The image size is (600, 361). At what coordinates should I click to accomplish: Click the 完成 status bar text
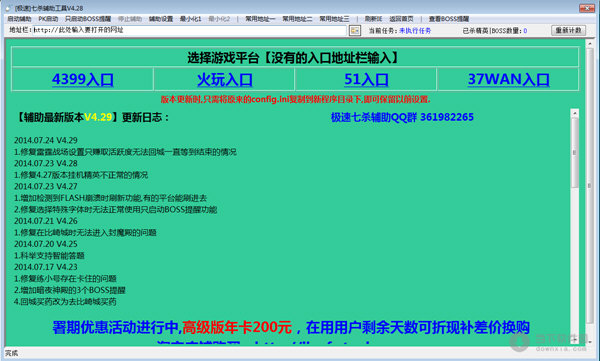click(11, 353)
